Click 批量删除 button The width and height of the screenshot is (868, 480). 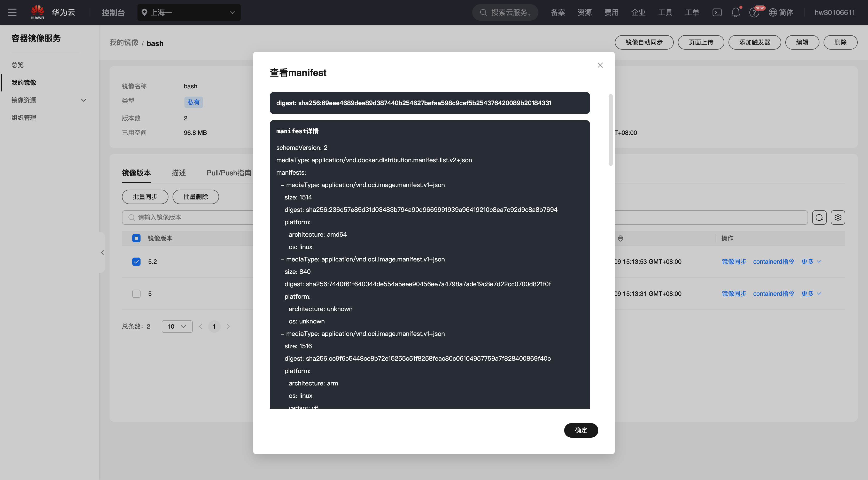point(196,197)
